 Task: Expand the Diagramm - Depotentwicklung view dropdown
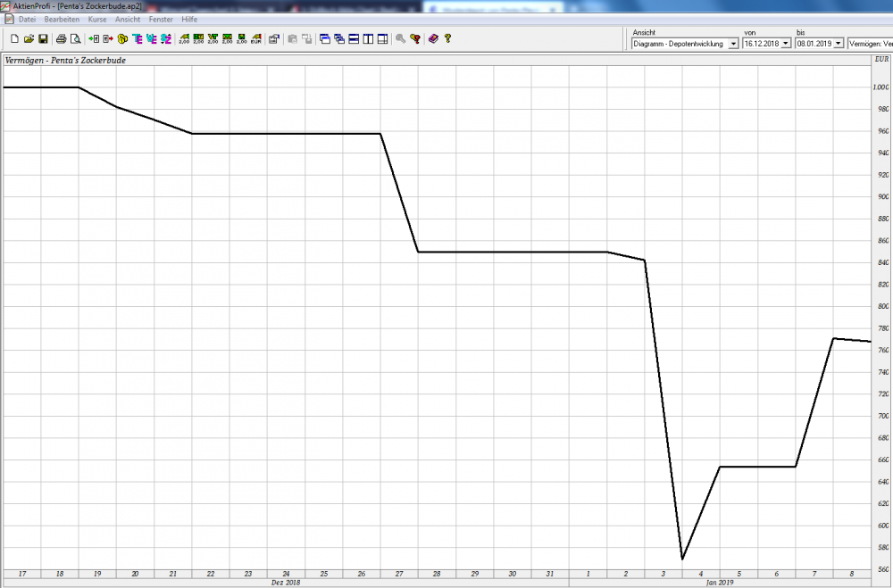coord(733,44)
